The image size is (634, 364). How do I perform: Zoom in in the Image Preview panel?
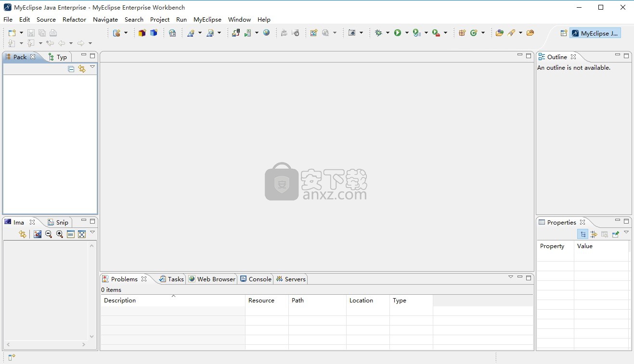(x=60, y=234)
